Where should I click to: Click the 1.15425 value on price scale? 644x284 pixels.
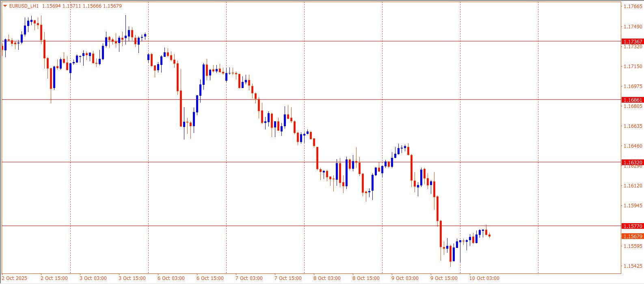pyautogui.click(x=633, y=266)
